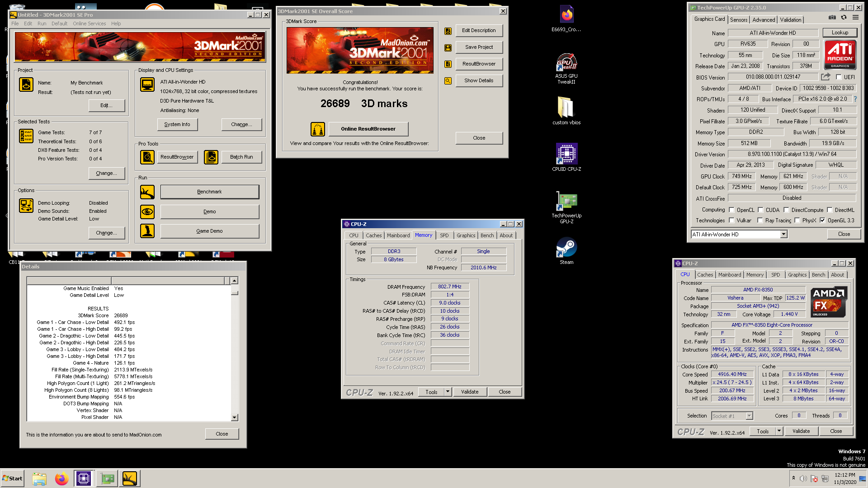
Task: Click the Edit Description icon in Overall Score window
Action: [448, 31]
